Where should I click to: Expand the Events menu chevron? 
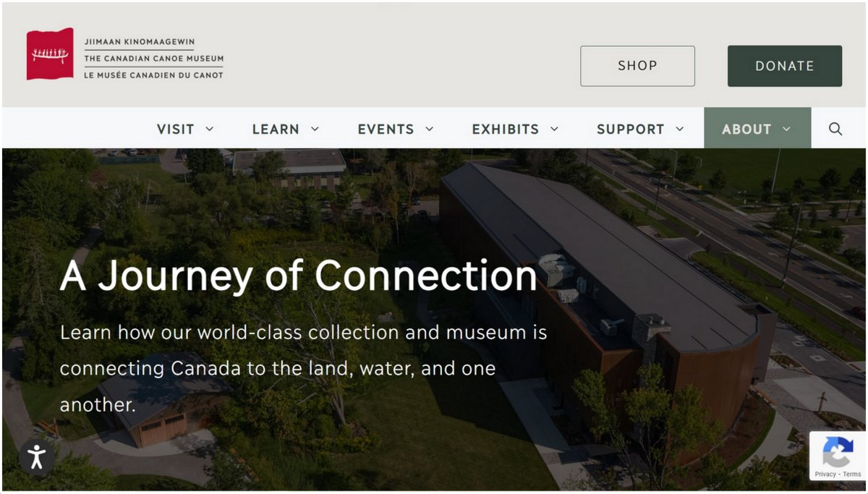tap(429, 129)
